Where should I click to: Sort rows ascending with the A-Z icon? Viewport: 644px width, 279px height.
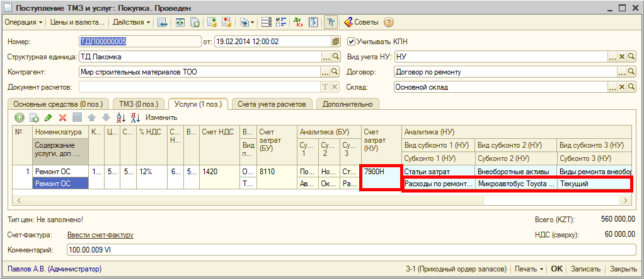(x=121, y=117)
